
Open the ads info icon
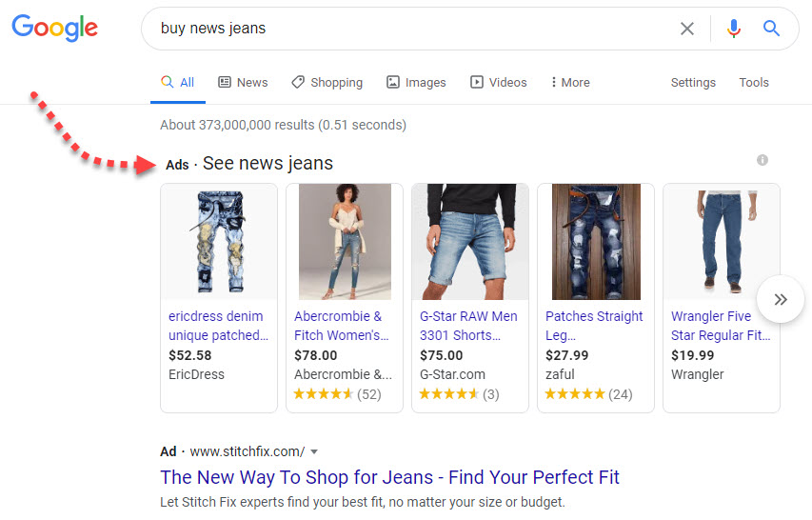coord(762,160)
